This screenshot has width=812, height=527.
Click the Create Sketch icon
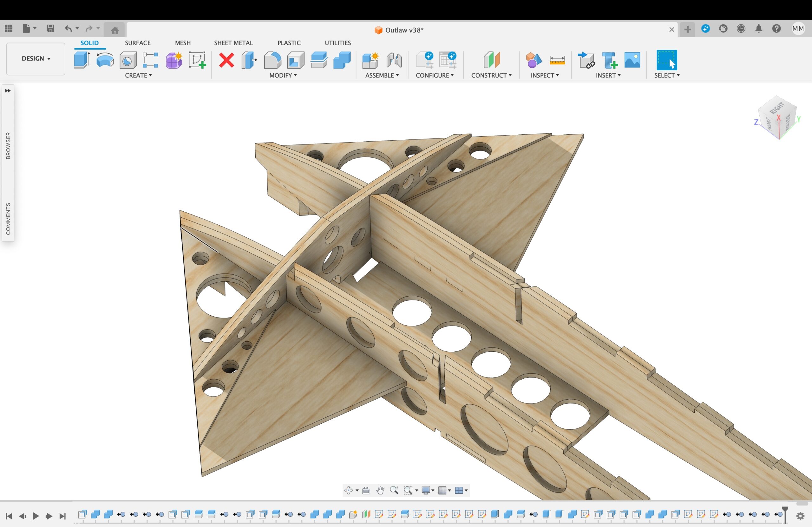click(x=197, y=60)
